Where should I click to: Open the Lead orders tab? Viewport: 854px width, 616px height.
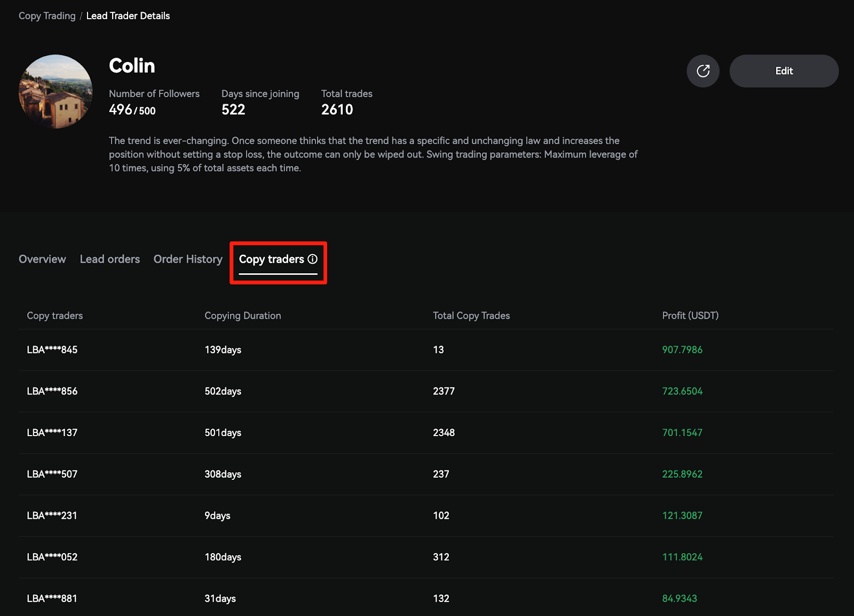click(x=110, y=259)
